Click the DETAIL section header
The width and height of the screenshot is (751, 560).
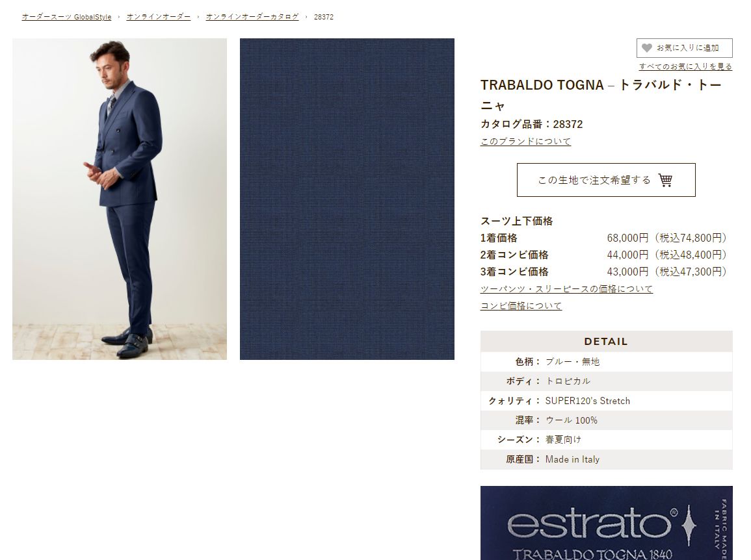coord(607,341)
